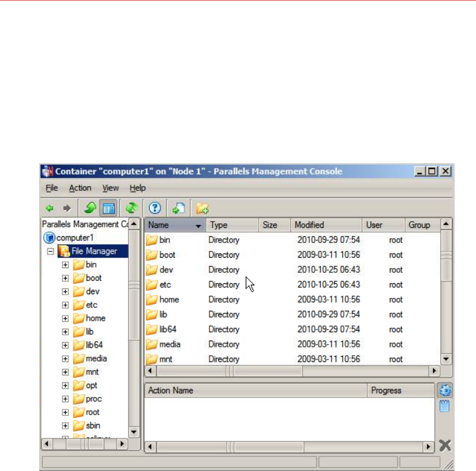This screenshot has width=476, height=471.
Task: Select the lib folder icon in file list
Action: point(152,315)
